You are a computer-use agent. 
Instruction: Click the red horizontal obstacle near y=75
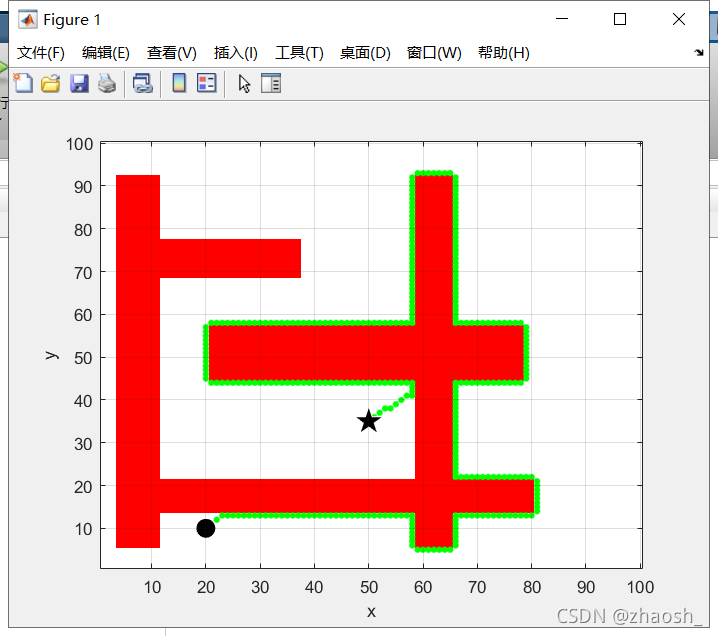230,258
